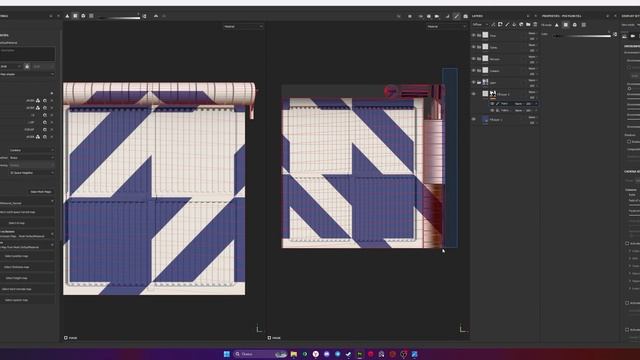
Task: Click the Bake Mesh Maps button
Action: [41, 192]
